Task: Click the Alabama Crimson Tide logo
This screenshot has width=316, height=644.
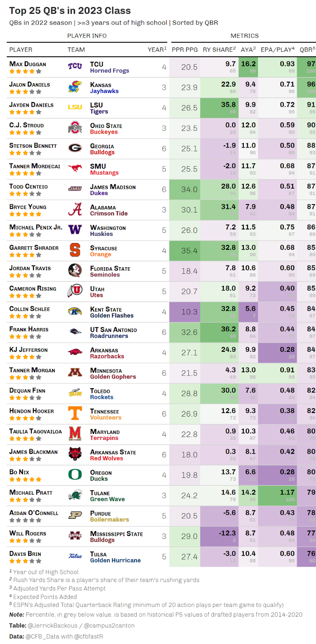Action: (75, 209)
